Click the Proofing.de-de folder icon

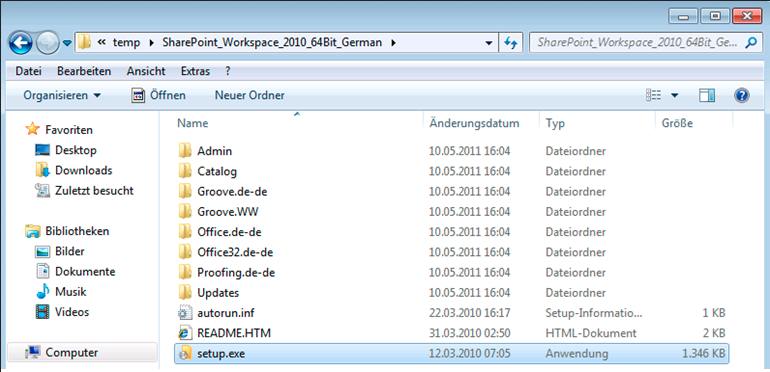[185, 272]
